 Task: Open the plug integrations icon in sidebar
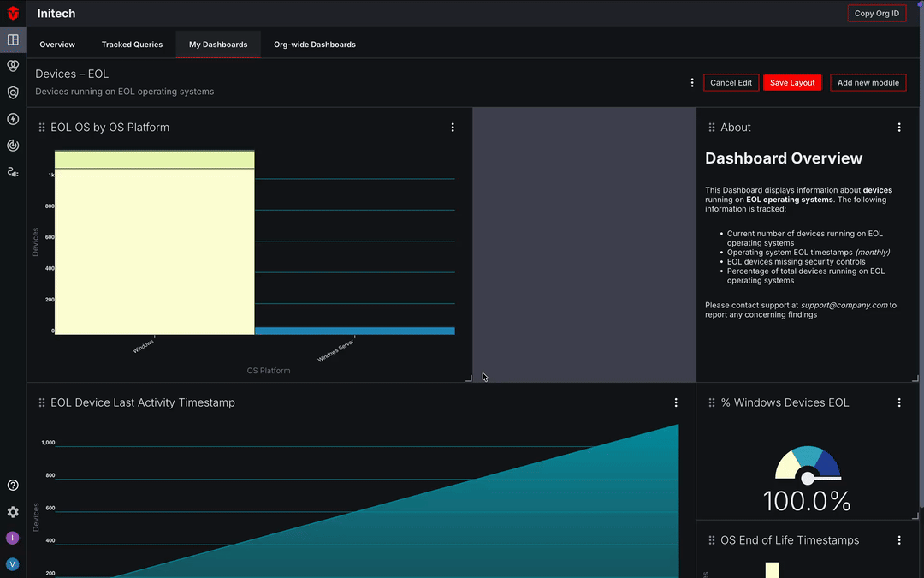pos(12,171)
